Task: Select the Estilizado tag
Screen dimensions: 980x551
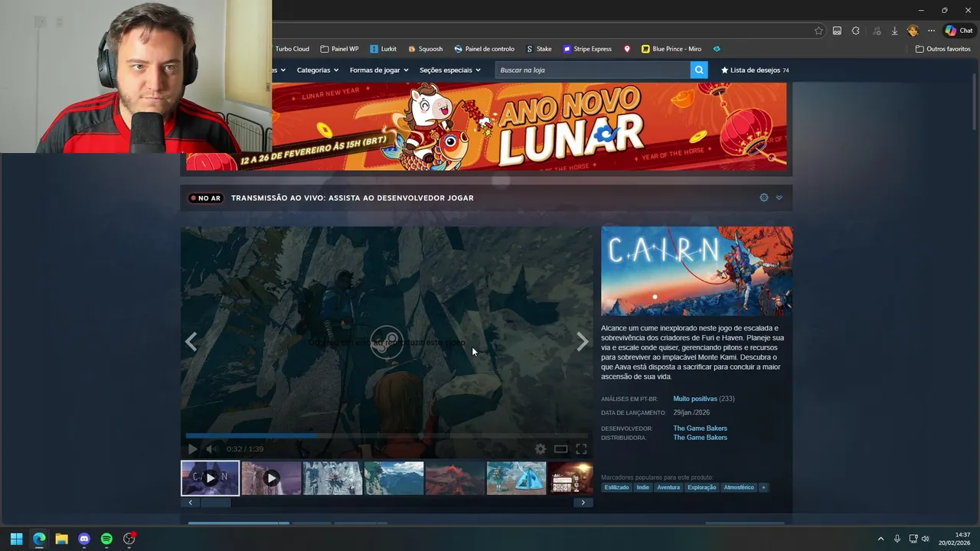Action: tap(616, 487)
